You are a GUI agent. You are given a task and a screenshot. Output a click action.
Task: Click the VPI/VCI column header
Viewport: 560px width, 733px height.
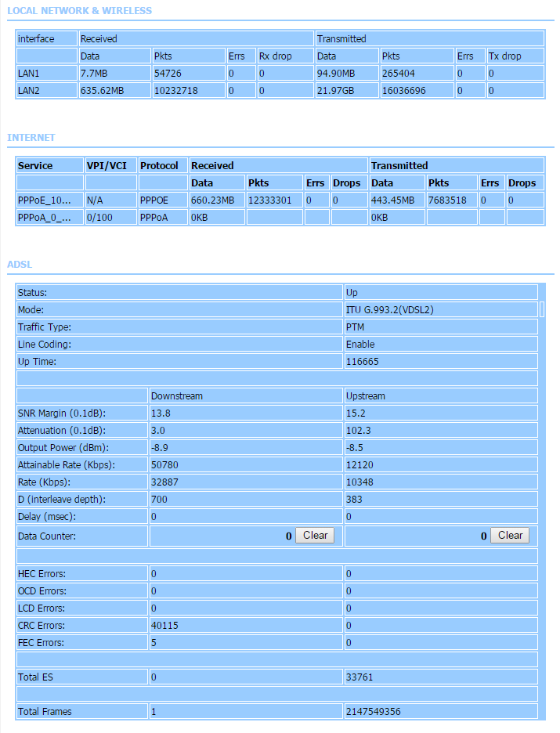[x=110, y=165]
